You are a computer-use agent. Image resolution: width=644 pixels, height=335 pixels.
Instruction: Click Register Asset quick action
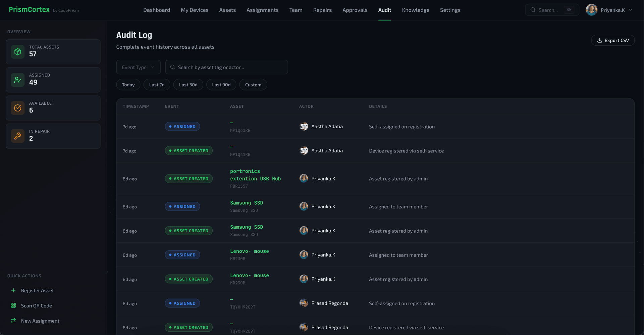point(37,290)
